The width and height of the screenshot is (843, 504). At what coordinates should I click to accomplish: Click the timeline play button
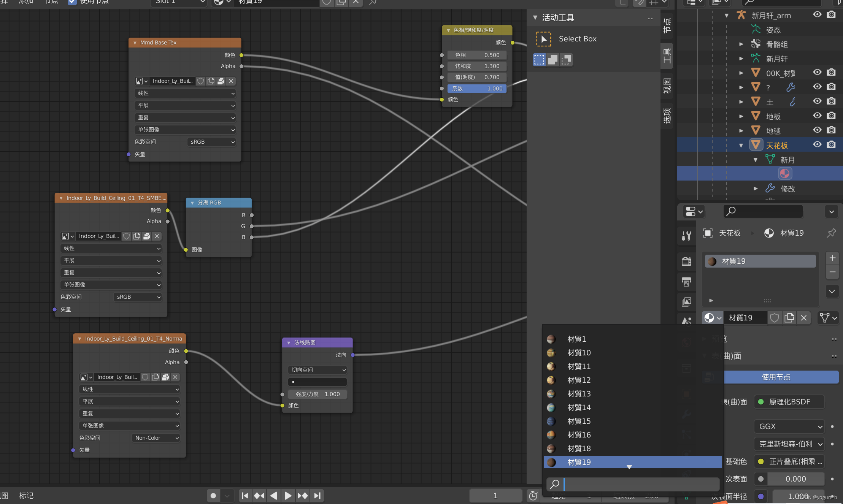[x=288, y=496]
